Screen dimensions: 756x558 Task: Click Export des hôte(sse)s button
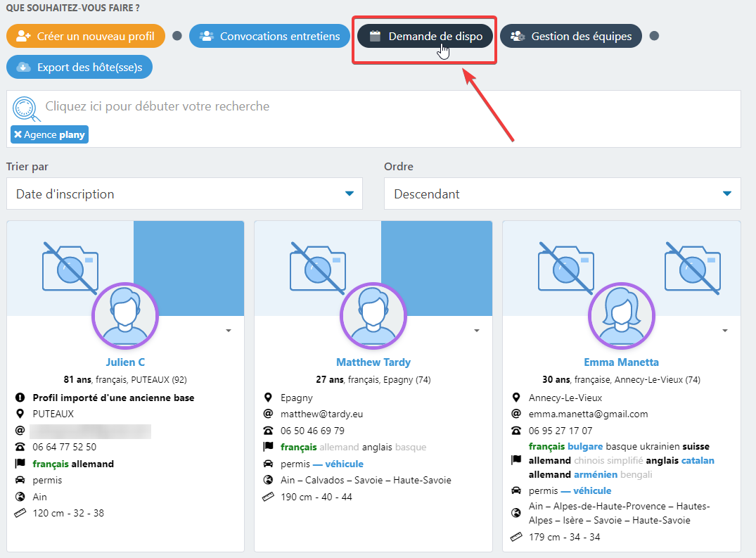coord(79,68)
